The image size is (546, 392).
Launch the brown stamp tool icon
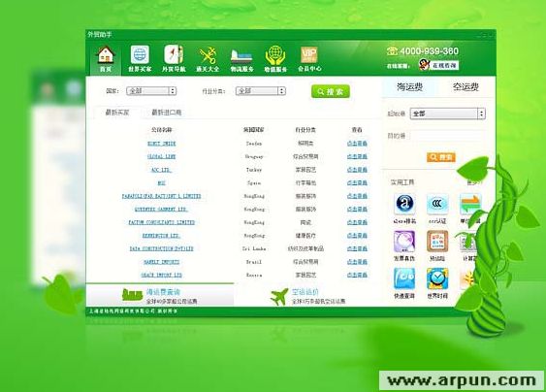pos(437,242)
